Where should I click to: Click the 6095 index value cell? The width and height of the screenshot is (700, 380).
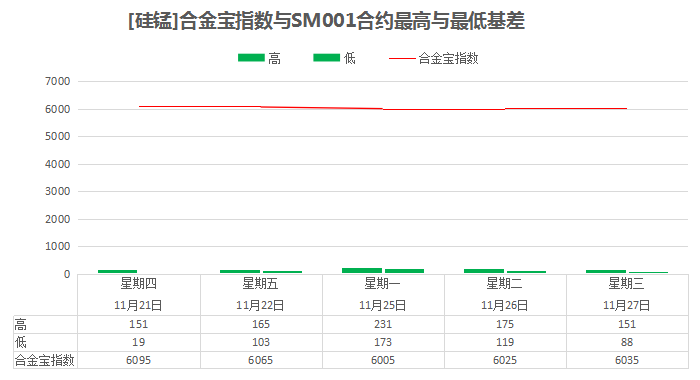138,360
